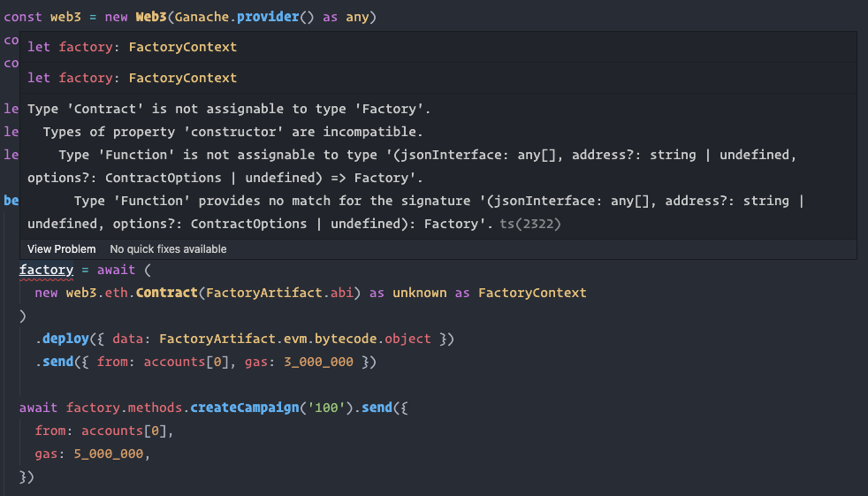Click 'methods' in factory.methods
Viewport: 868px width, 496px height.
pyautogui.click(x=155, y=408)
